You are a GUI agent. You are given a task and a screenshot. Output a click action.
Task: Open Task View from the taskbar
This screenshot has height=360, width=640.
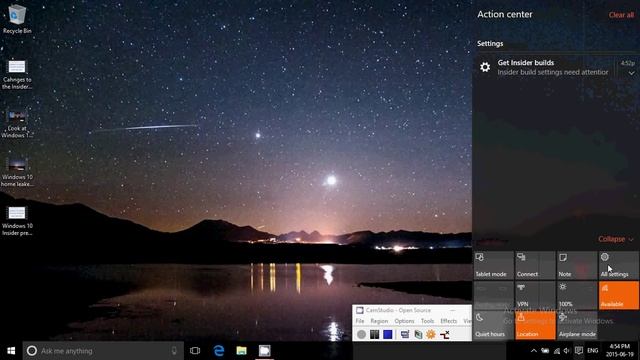point(195,351)
